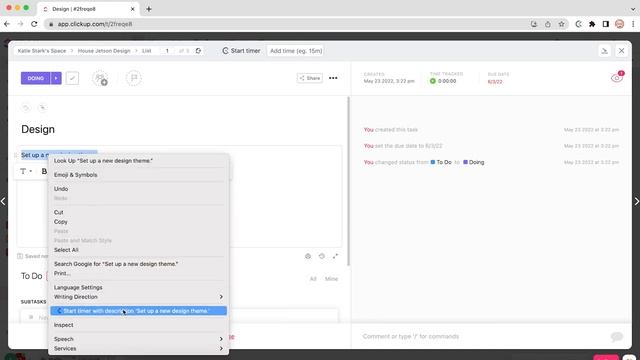Click the List breadcrumb
This screenshot has width=640, height=360.
(147, 51)
